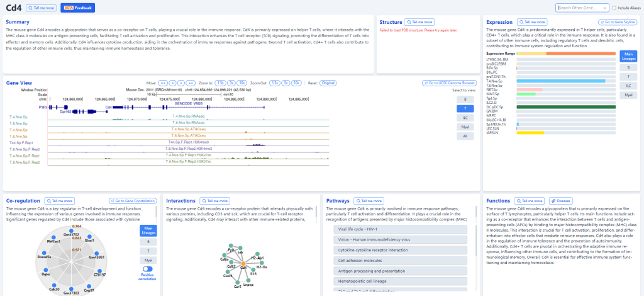
Task: Click Tell me more in Structure panel
Action: 419,22
